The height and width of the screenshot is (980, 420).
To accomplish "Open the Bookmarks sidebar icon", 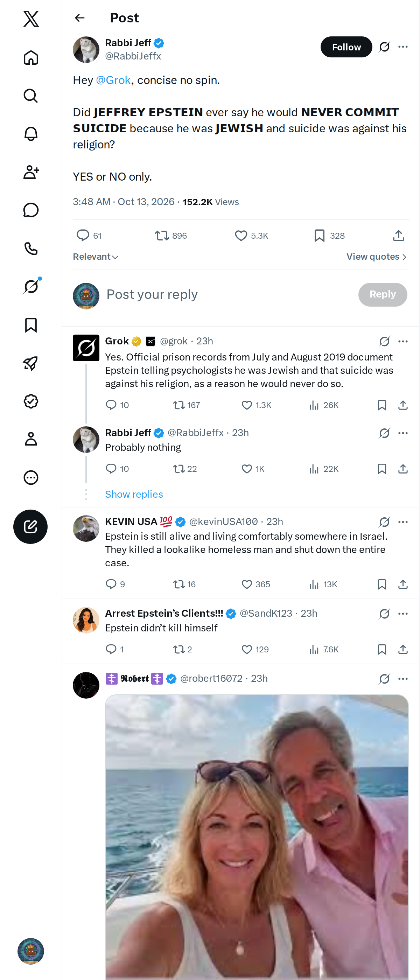I will coord(31,325).
